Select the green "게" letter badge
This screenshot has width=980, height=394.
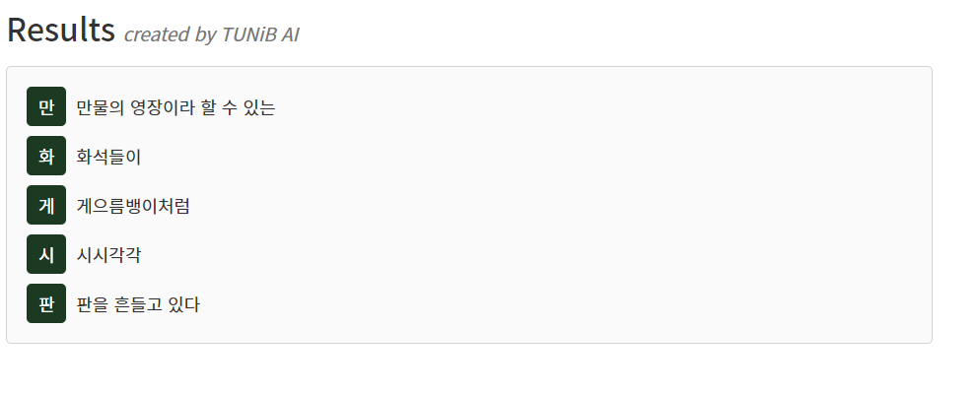pyautogui.click(x=46, y=205)
